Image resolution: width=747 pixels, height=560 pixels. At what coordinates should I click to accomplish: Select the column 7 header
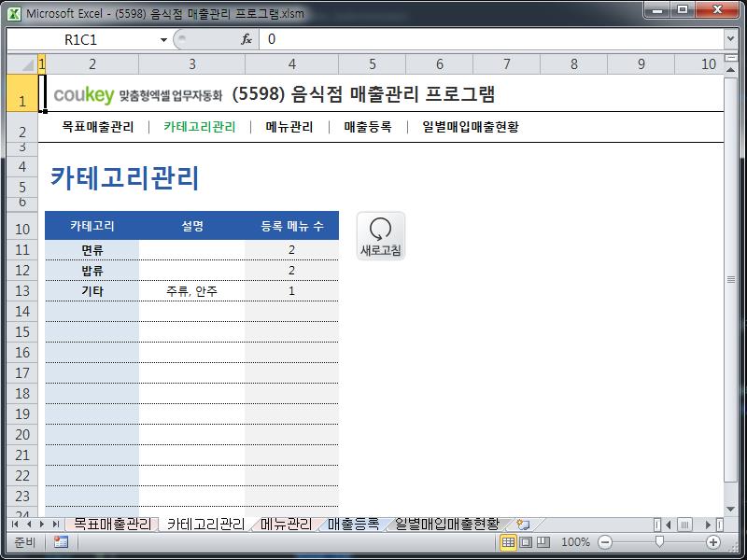click(x=506, y=63)
